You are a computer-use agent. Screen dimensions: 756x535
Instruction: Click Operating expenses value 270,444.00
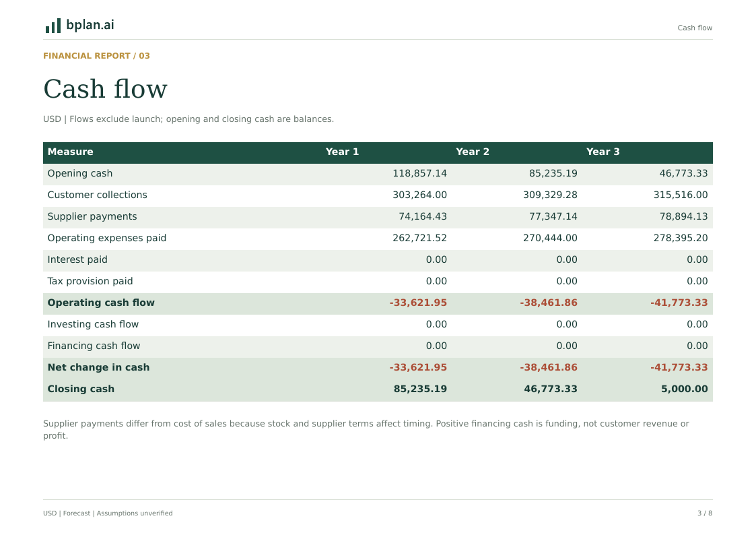(x=550, y=239)
